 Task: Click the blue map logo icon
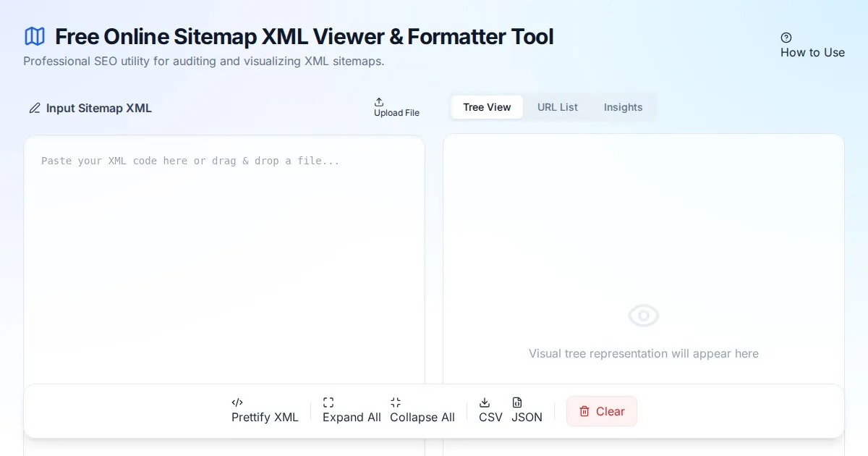point(35,36)
